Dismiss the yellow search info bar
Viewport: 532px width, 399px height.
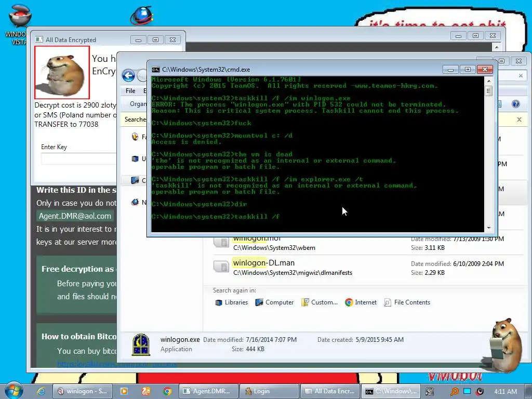pos(519,119)
